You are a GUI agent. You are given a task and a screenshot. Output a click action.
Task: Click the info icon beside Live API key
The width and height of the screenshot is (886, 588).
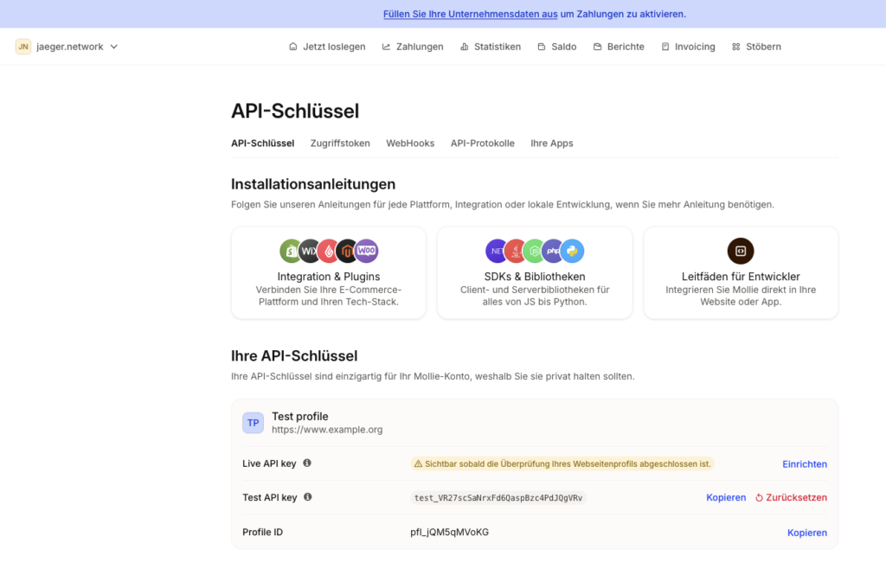[x=307, y=463]
